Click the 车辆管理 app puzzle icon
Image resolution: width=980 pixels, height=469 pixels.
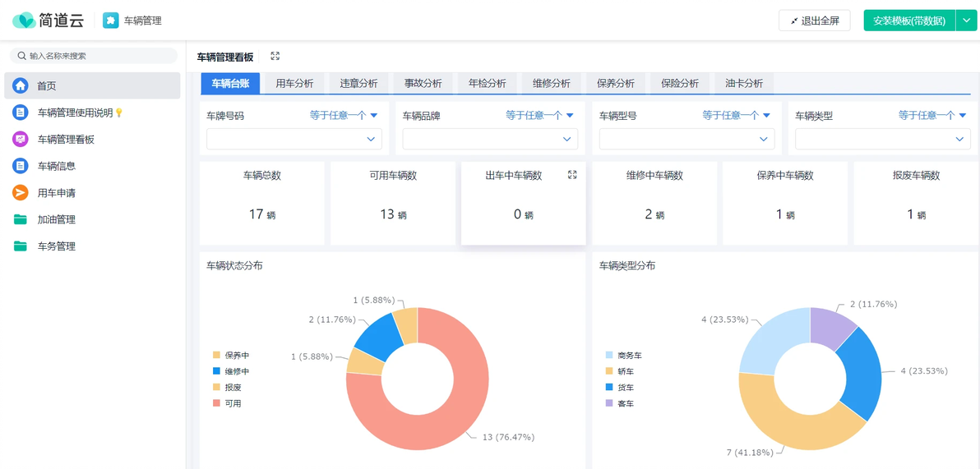coord(111,21)
